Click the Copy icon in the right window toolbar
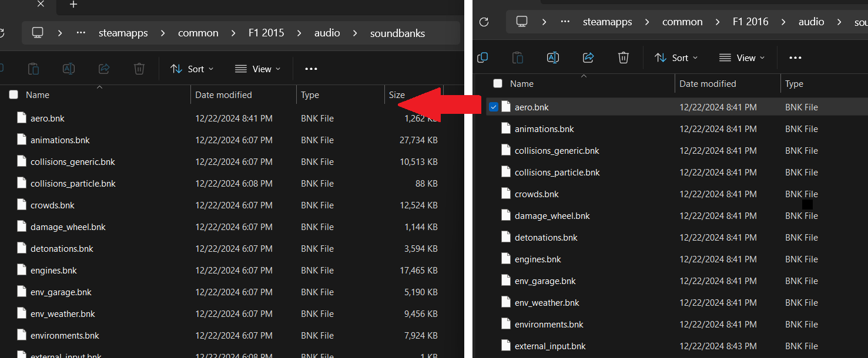 pos(482,58)
